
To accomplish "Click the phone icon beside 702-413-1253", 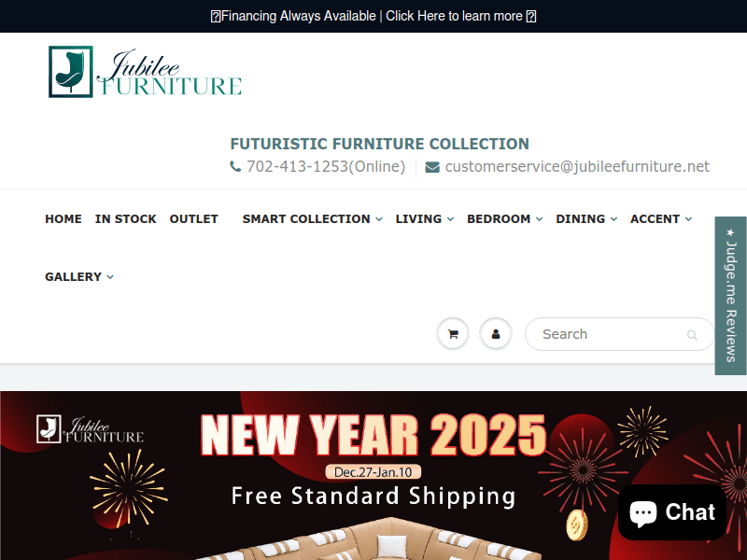I will point(235,167).
